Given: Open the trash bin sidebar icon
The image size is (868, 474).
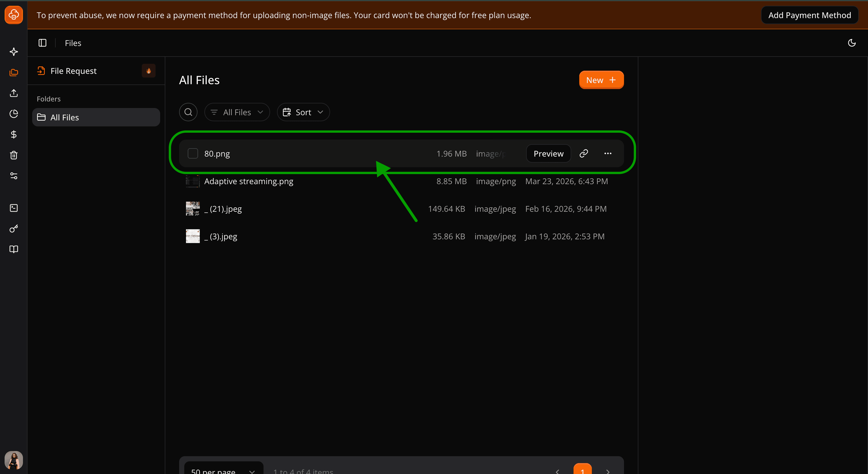Looking at the screenshot, I should click(x=13, y=155).
